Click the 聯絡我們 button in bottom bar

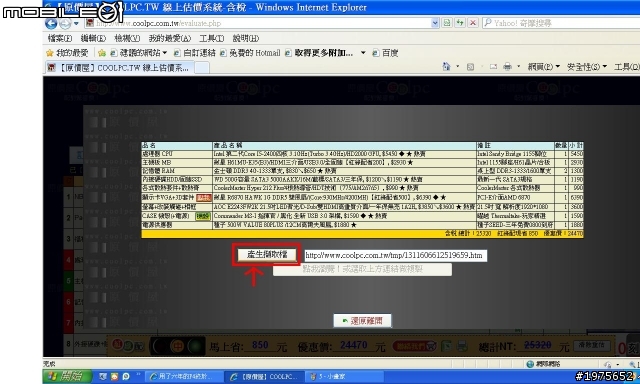[x=415, y=346]
